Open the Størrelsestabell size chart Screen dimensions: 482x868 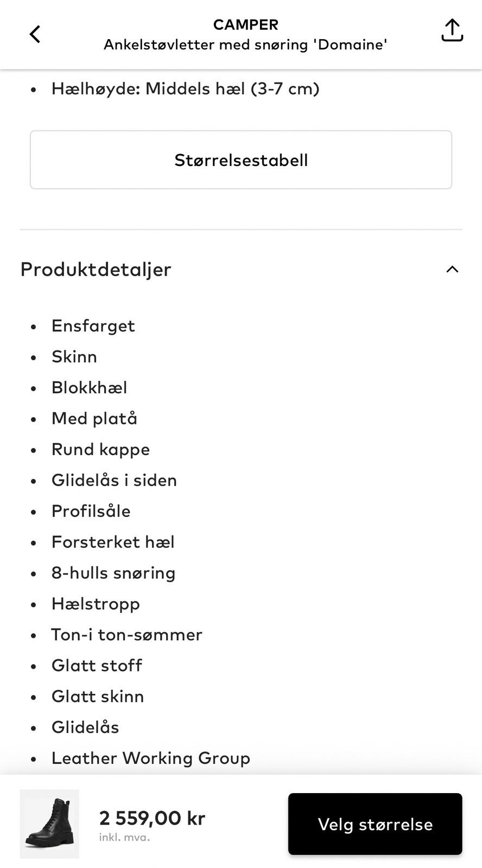[241, 159]
